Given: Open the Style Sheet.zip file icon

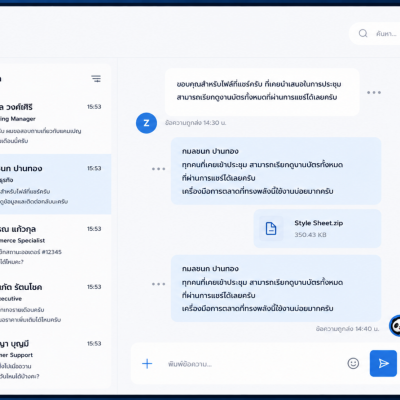Looking at the screenshot, I should point(271,229).
